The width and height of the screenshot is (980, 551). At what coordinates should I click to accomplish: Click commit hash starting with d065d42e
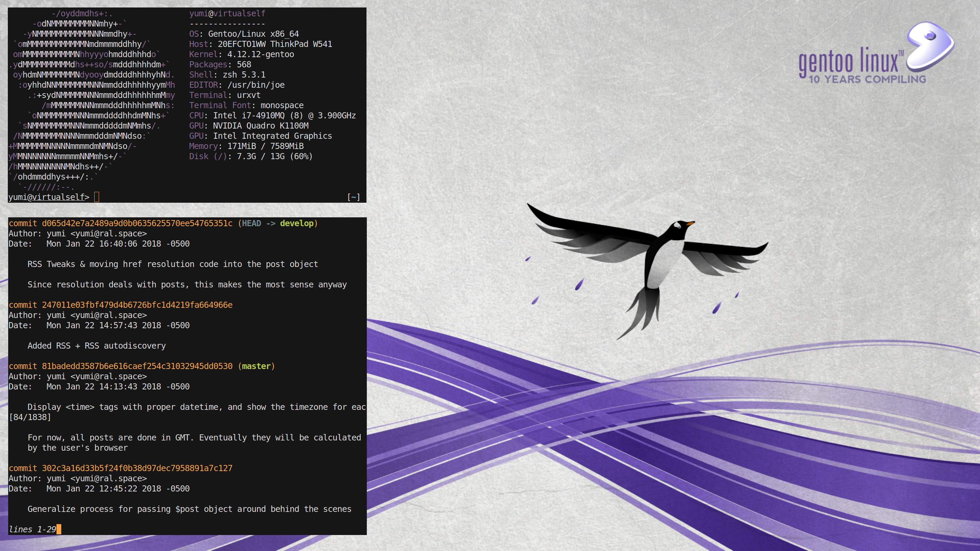point(137,223)
